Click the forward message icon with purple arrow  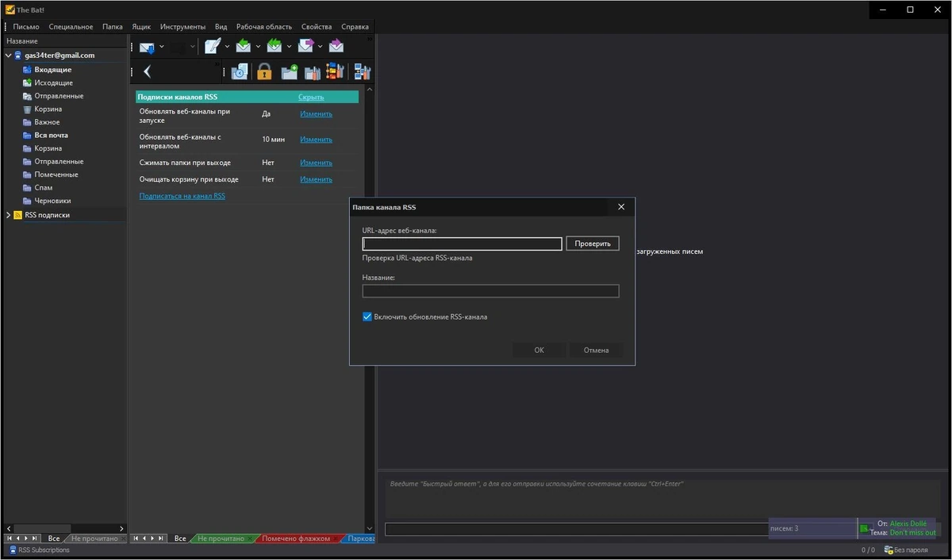(305, 47)
